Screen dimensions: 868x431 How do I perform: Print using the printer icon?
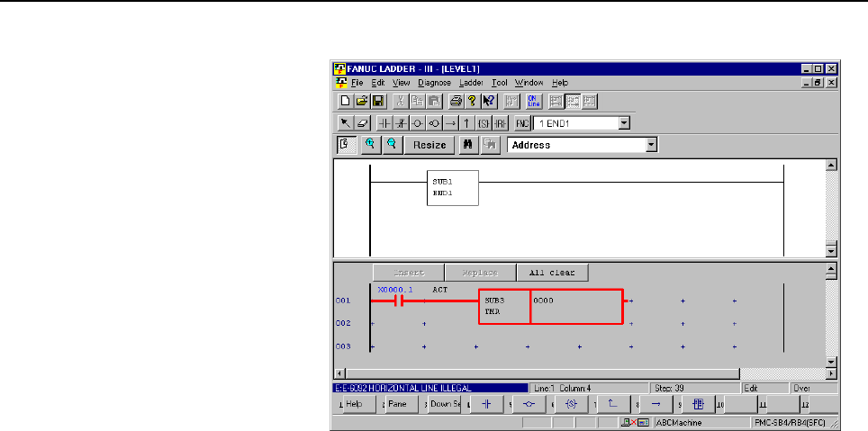coord(456,101)
